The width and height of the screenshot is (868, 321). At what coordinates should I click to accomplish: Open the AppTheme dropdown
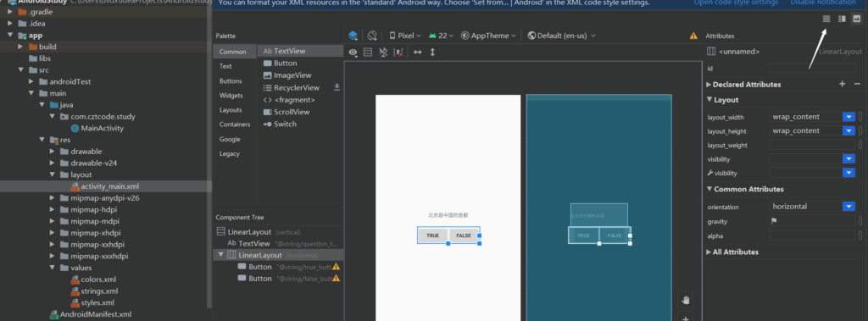tap(489, 36)
